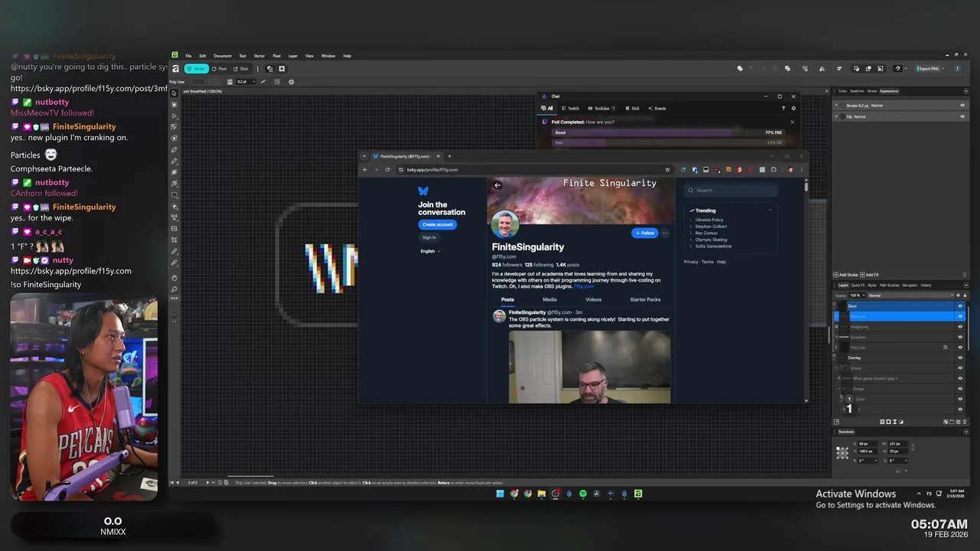The width and height of the screenshot is (980, 551).
Task: Open stroke settings gear in context toolbar
Action: click(291, 82)
